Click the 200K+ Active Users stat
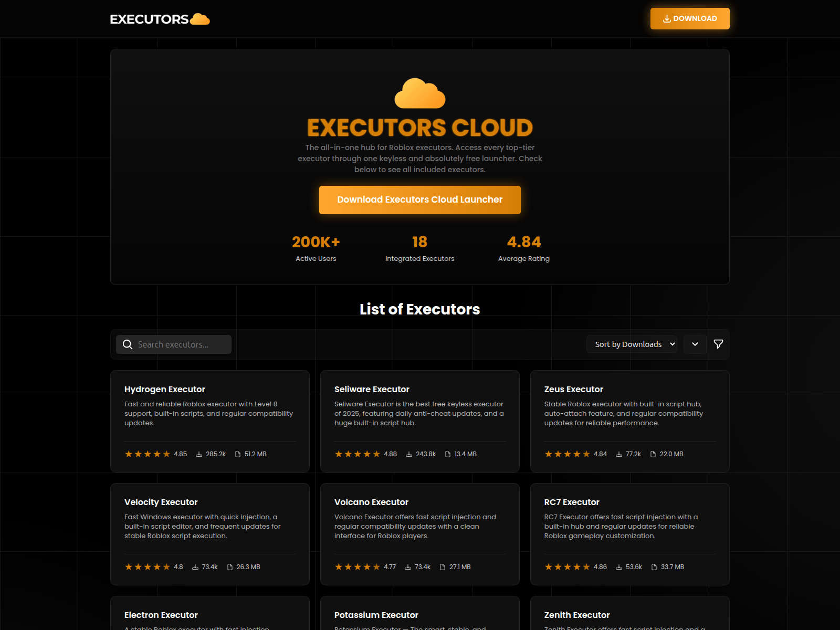Image resolution: width=840 pixels, height=630 pixels. tap(316, 248)
